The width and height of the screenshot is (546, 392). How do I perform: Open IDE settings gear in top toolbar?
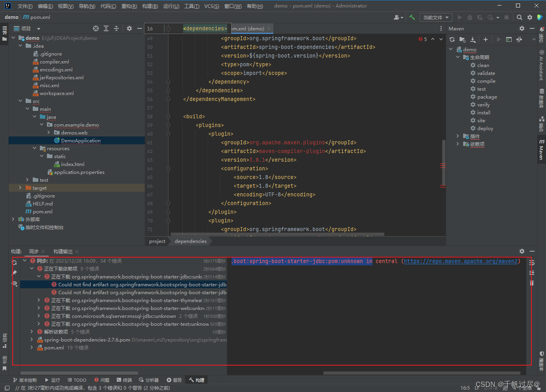click(x=530, y=17)
